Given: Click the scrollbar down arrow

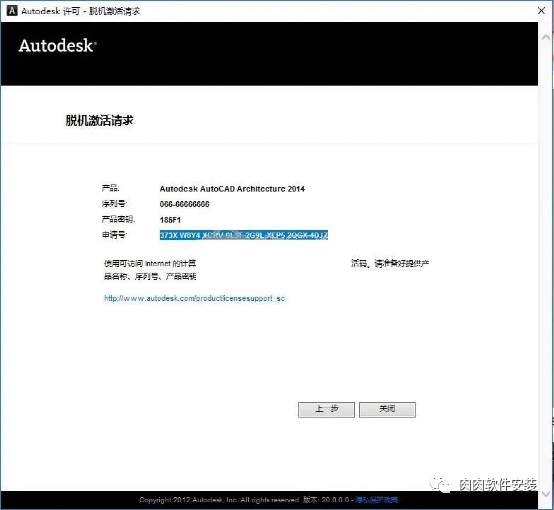Looking at the screenshot, I should click(x=546, y=494).
